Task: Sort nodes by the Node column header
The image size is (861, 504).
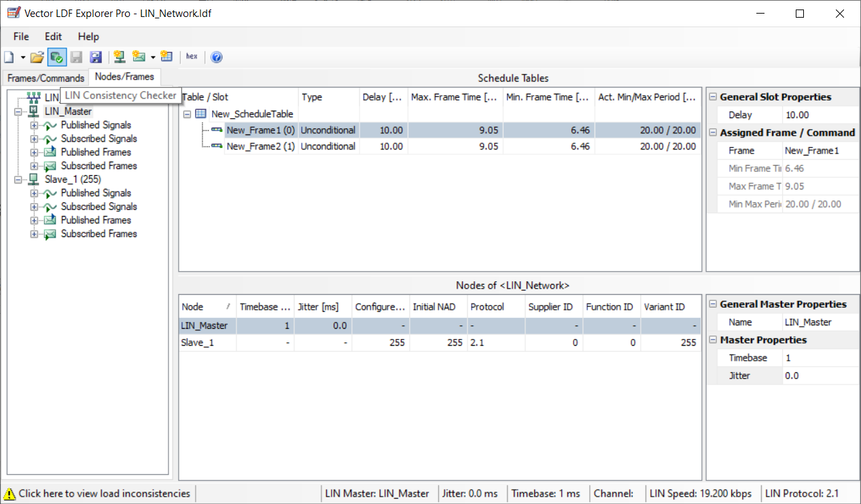Action: (208, 307)
